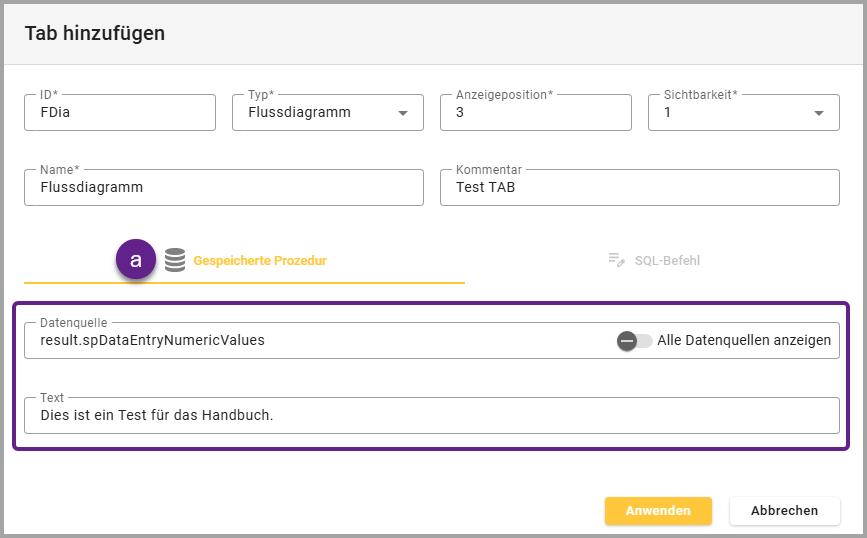Switch to the Gespeicherte Prozedur tab
Image resolution: width=867 pixels, height=538 pixels.
click(258, 261)
